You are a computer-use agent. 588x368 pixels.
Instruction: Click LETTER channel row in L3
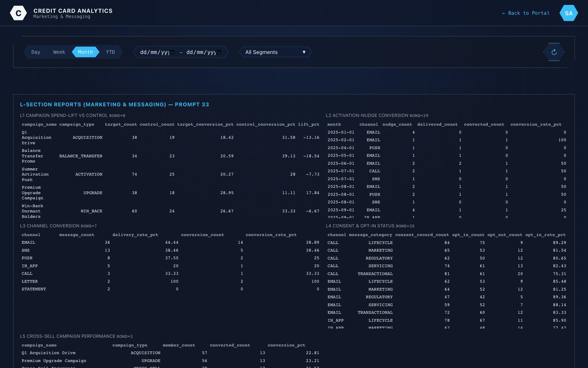click(170, 282)
